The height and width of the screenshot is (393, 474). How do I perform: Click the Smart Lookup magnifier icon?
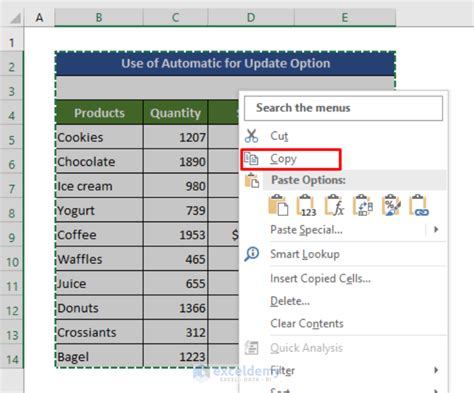tap(251, 254)
